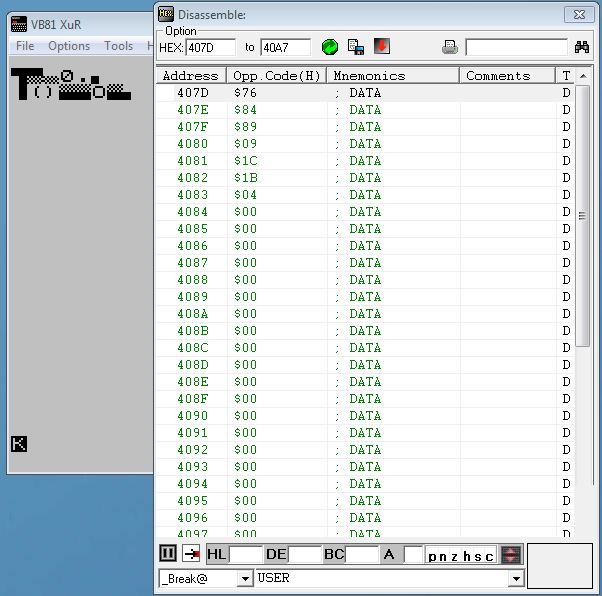602x596 pixels.
Task: Click the end address field after 'to'
Action: [x=285, y=47]
